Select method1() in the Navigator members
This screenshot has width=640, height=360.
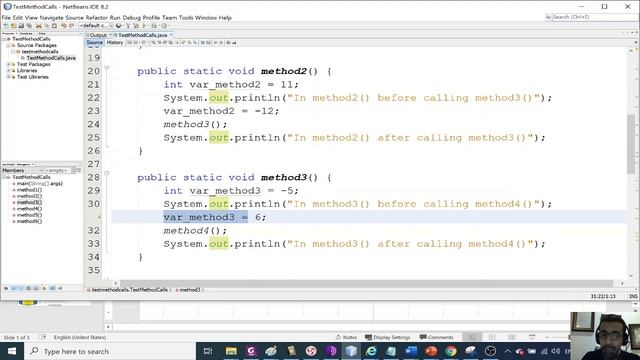29,190
